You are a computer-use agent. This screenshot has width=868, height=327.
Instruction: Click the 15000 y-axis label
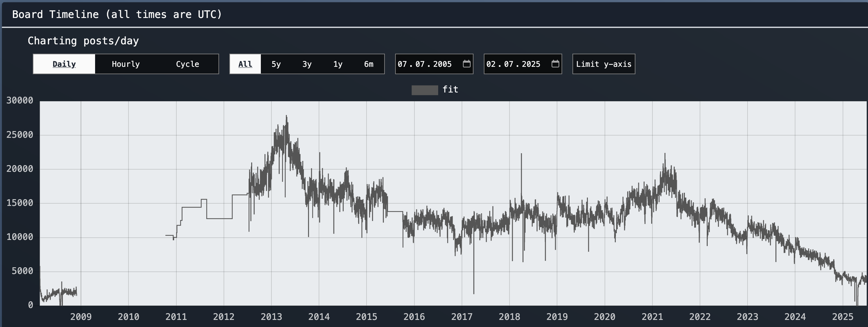(x=20, y=203)
